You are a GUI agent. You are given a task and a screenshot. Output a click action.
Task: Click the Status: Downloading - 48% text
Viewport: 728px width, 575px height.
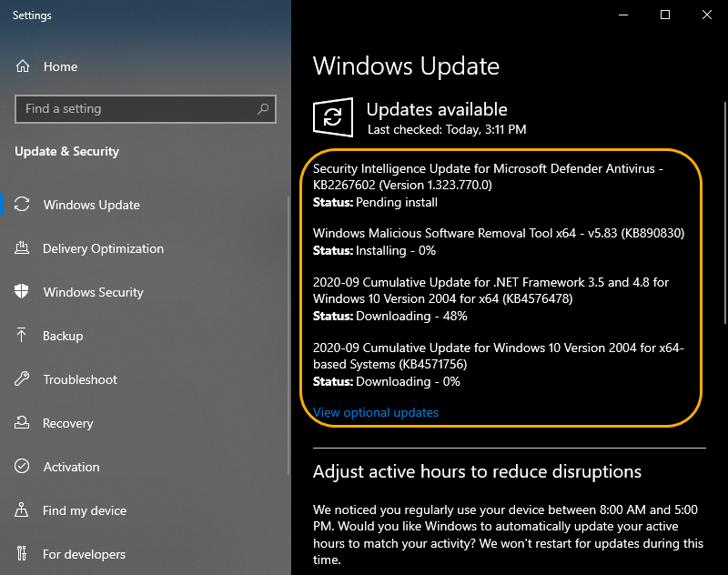[x=390, y=316]
